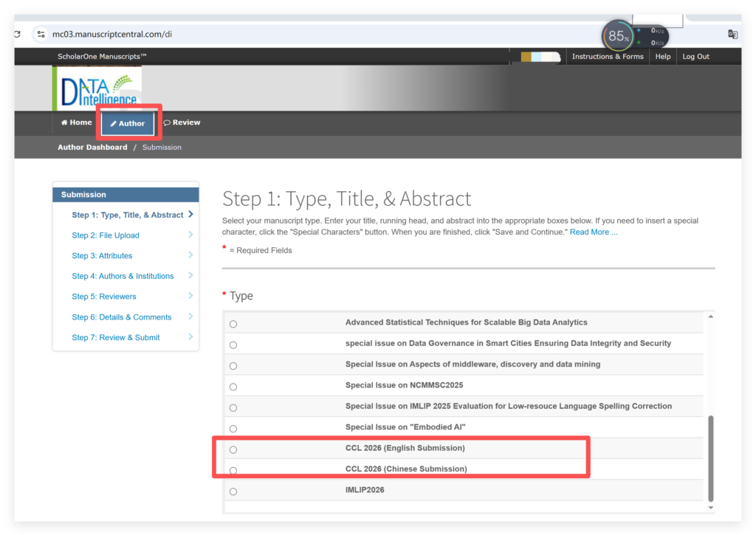This screenshot has height=535, width=756.
Task: Select CCL 2026 (English Submission) radio button
Action: click(x=233, y=449)
